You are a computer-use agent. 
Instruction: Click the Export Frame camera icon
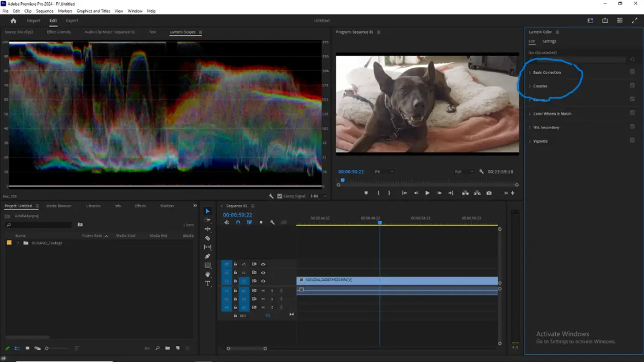click(x=489, y=193)
